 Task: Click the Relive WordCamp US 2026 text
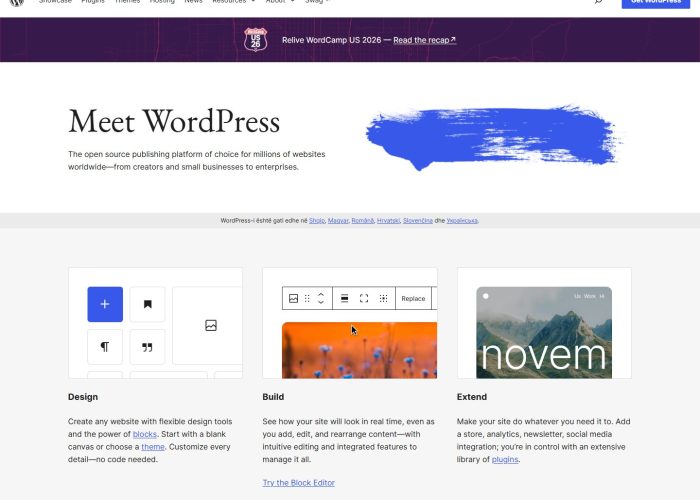[x=332, y=40]
